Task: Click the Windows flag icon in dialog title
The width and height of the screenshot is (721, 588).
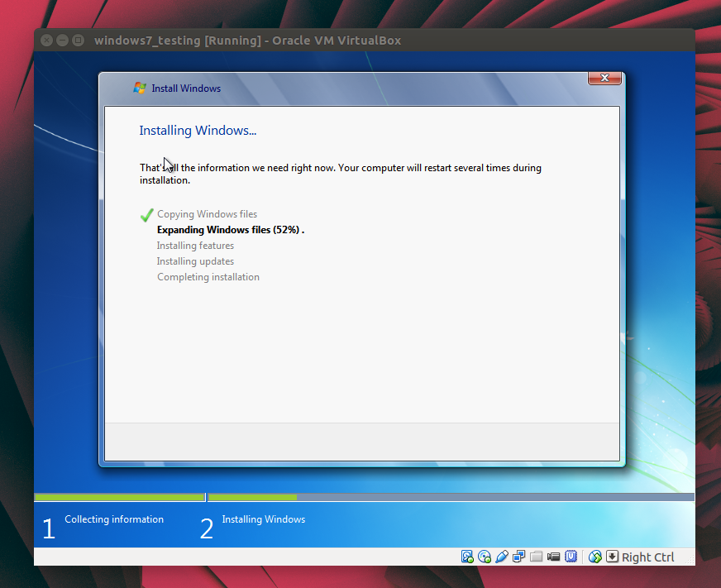Action: point(140,88)
